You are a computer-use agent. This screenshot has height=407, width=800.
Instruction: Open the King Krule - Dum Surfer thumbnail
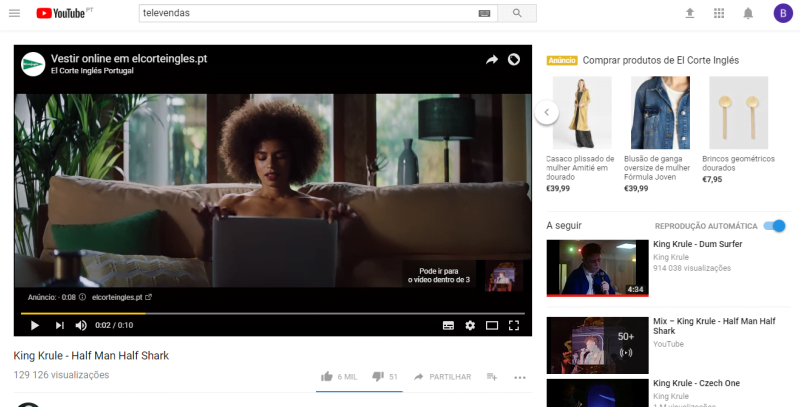point(597,268)
